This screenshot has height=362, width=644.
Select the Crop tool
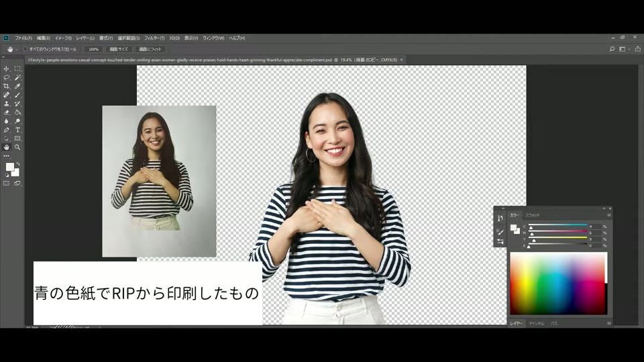[6, 86]
